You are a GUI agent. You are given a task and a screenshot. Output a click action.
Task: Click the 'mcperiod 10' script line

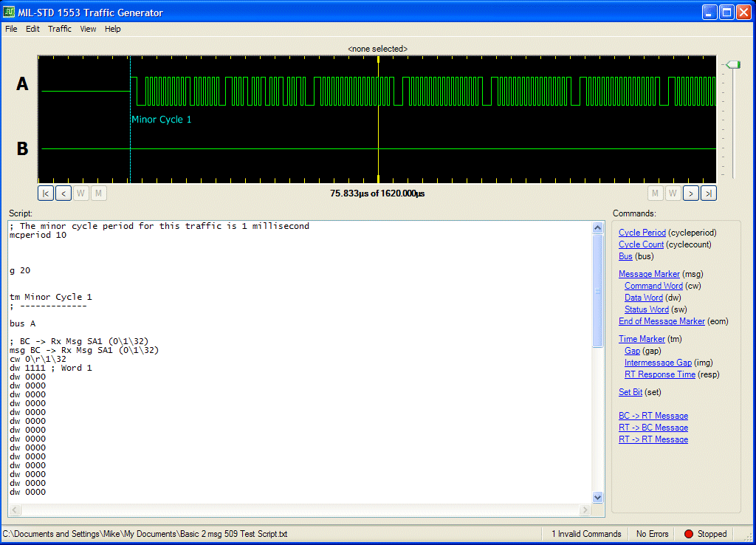point(38,235)
